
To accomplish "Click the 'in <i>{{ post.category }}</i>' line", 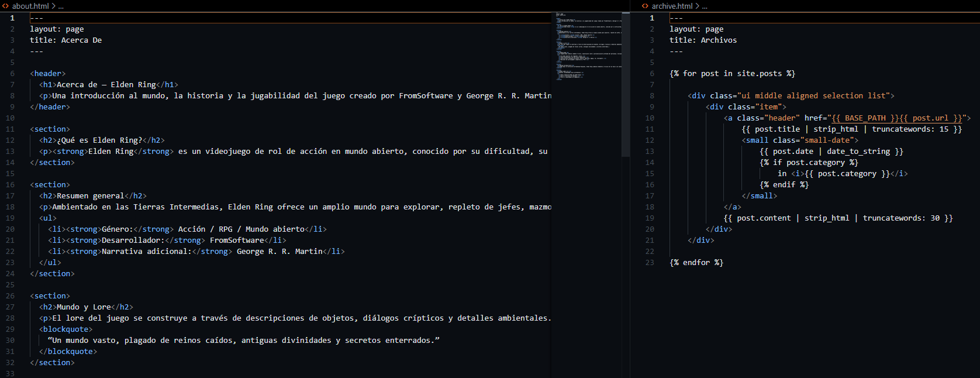I will click(843, 174).
